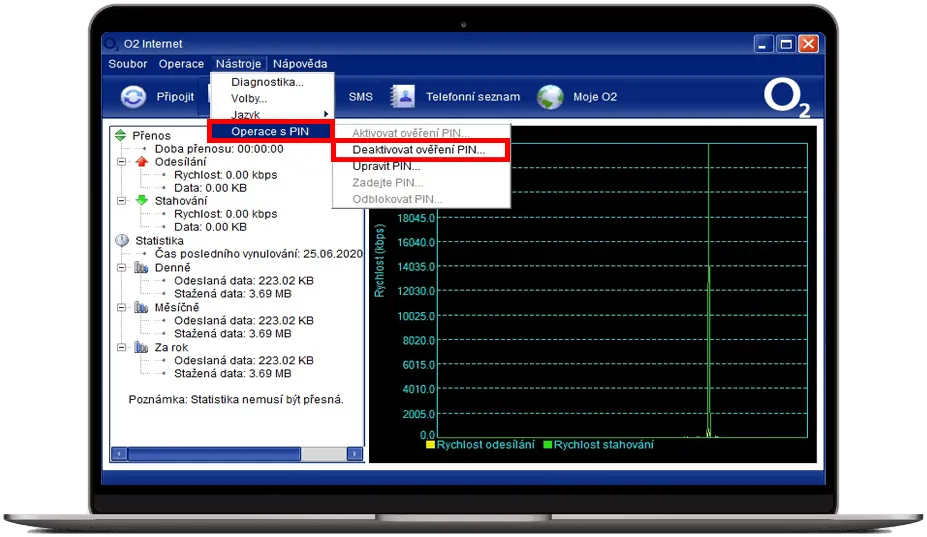Click the Denně chart icon
The height and width of the screenshot is (537, 927).
tap(141, 267)
